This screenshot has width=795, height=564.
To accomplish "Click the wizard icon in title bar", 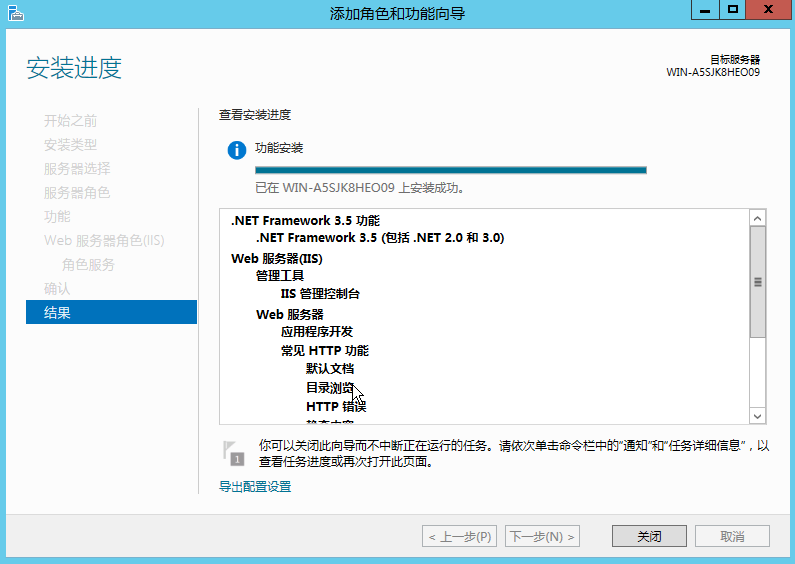I will (16, 13).
